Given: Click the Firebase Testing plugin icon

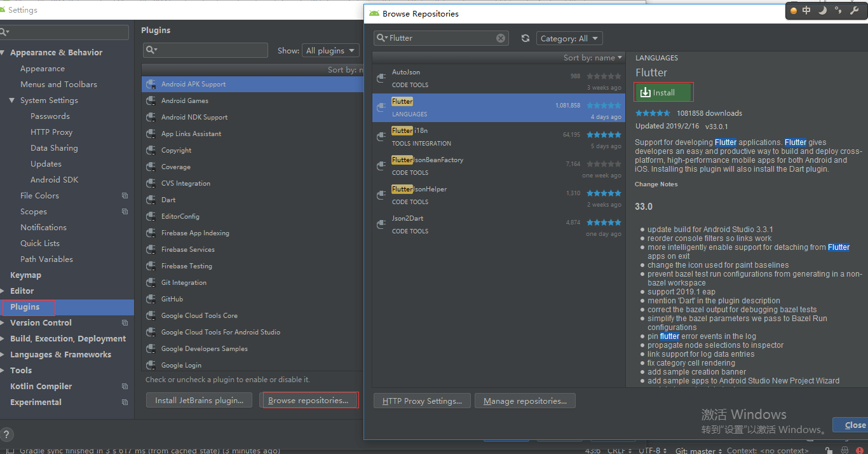Looking at the screenshot, I should (151, 266).
